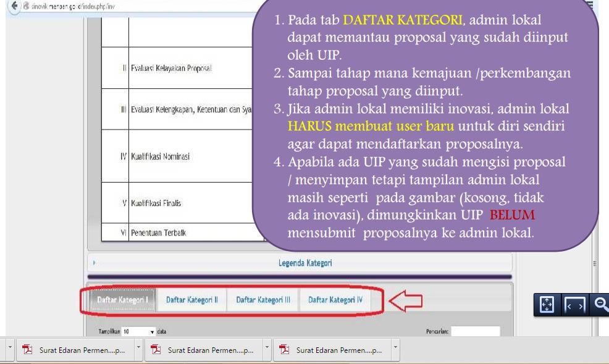
Task: Click the fit-to-width icon in viewer controls
Action: click(574, 305)
